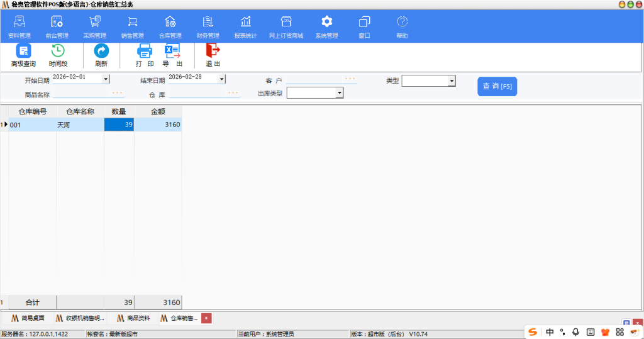Screen dimensions: 644x339
Task: Click the 退出 exit icon
Action: click(213, 52)
